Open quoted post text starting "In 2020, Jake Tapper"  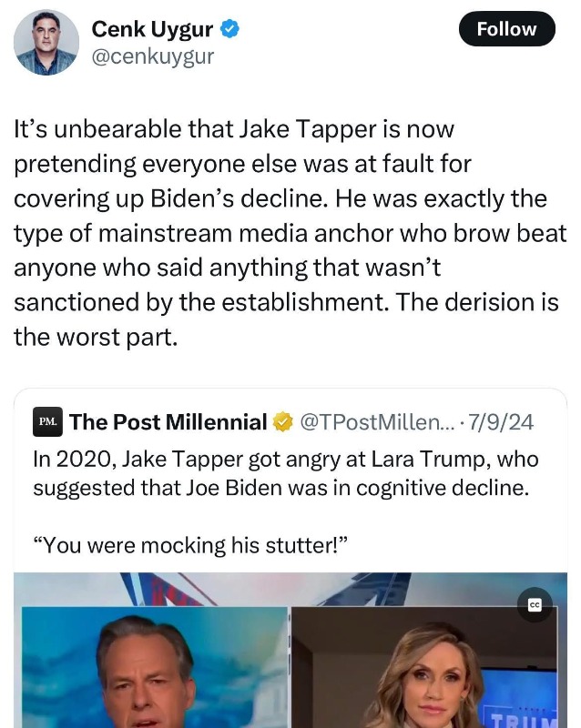[285, 460]
